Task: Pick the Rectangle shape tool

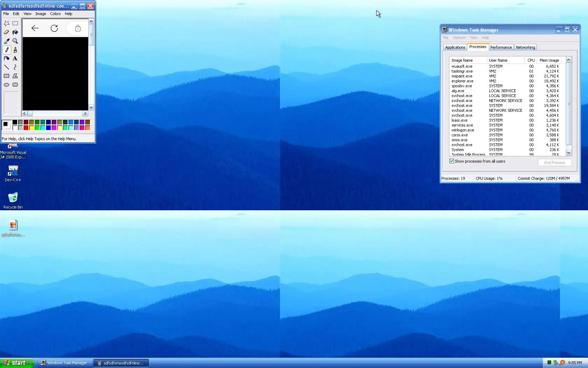Action: click(7, 76)
